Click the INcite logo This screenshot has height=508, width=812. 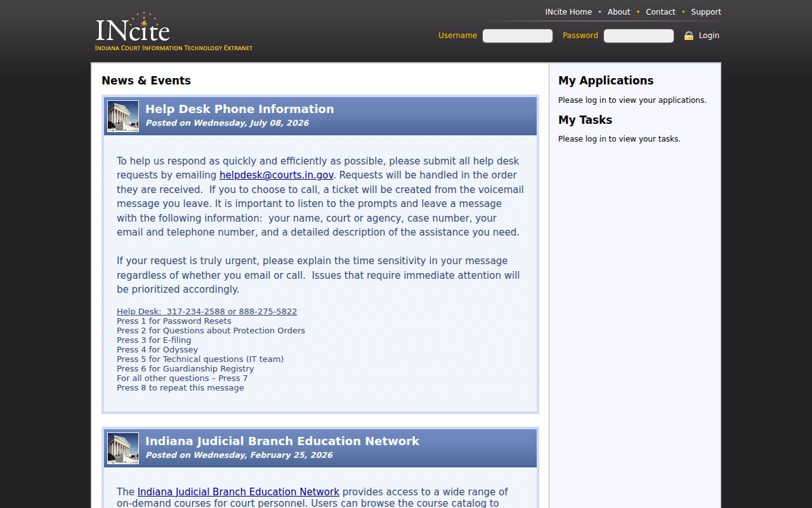tap(174, 32)
